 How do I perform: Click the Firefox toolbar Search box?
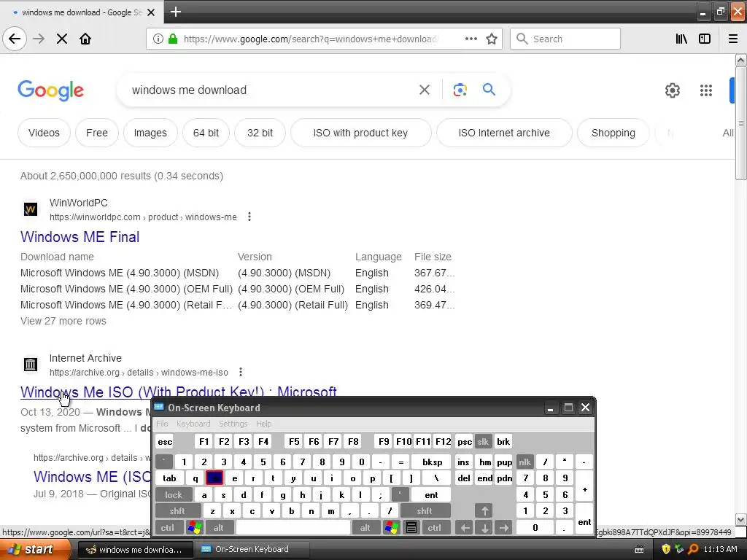(565, 39)
